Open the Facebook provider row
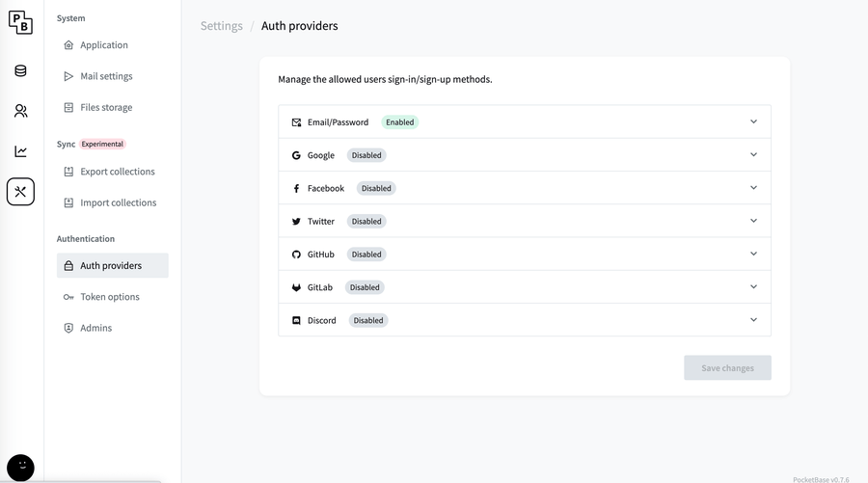 [524, 188]
